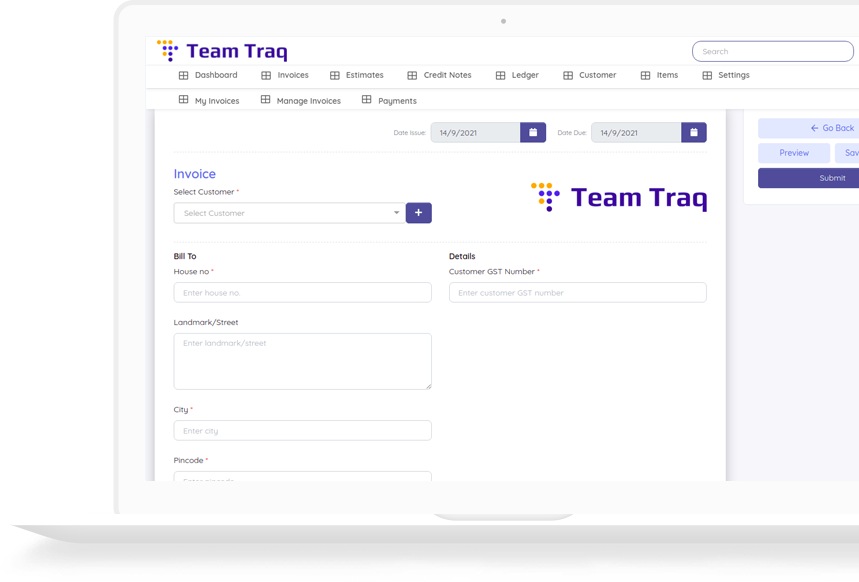Open the Customer menu
The height and width of the screenshot is (582, 859).
590,75
